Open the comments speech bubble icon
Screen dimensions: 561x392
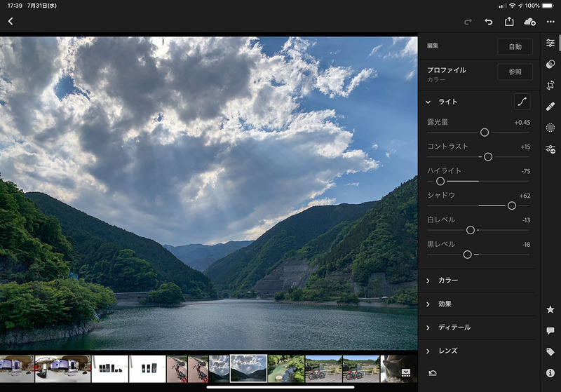[x=550, y=330]
